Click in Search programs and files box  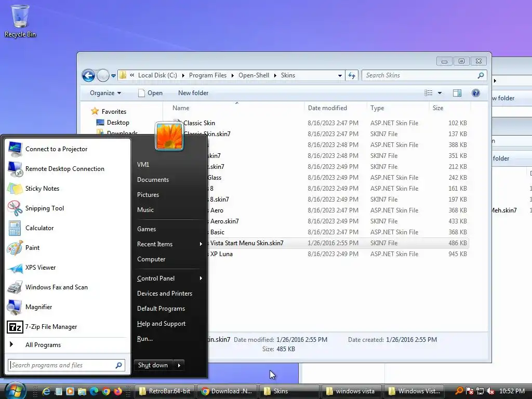click(66, 365)
